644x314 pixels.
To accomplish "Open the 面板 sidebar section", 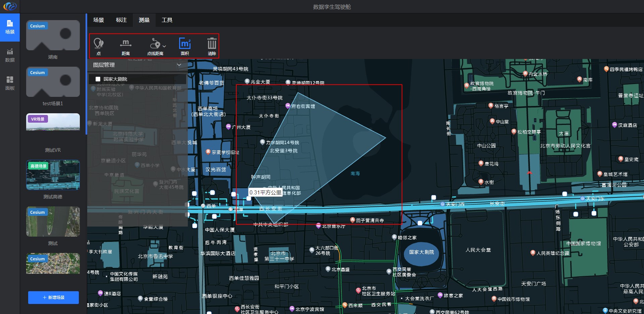I will pos(10,83).
